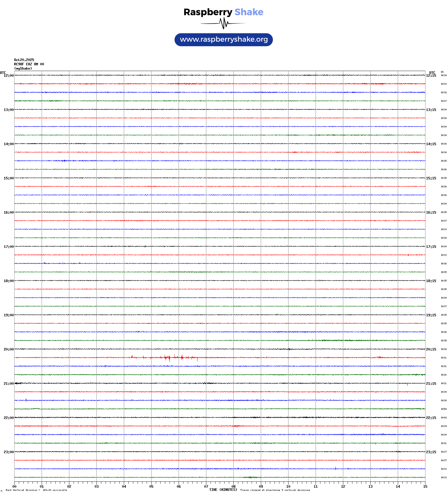Click the (myShake) label
This screenshot has height=494, width=448.
[x=23, y=68]
